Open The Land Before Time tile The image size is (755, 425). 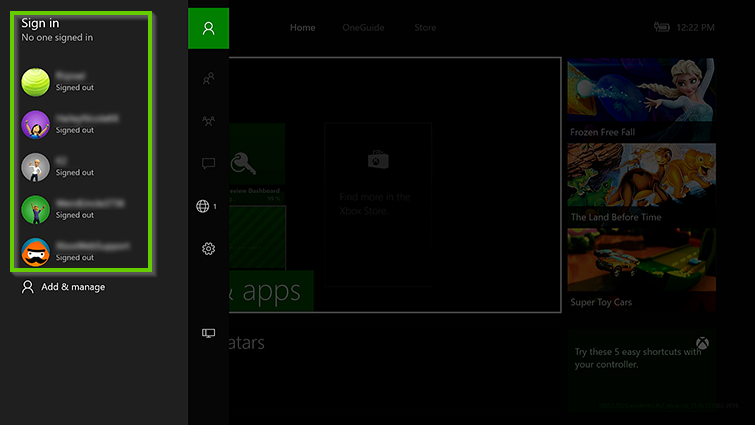641,185
